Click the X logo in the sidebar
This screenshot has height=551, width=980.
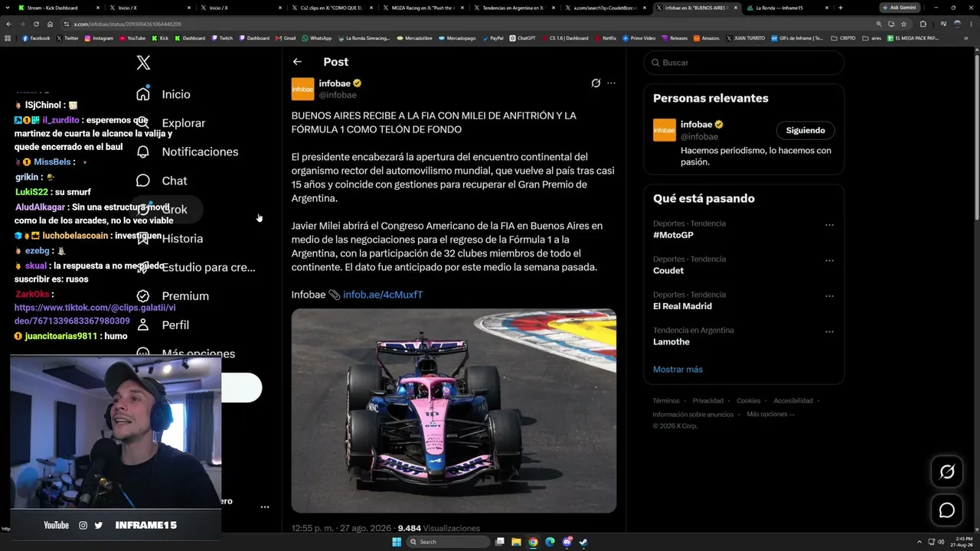[x=143, y=63]
